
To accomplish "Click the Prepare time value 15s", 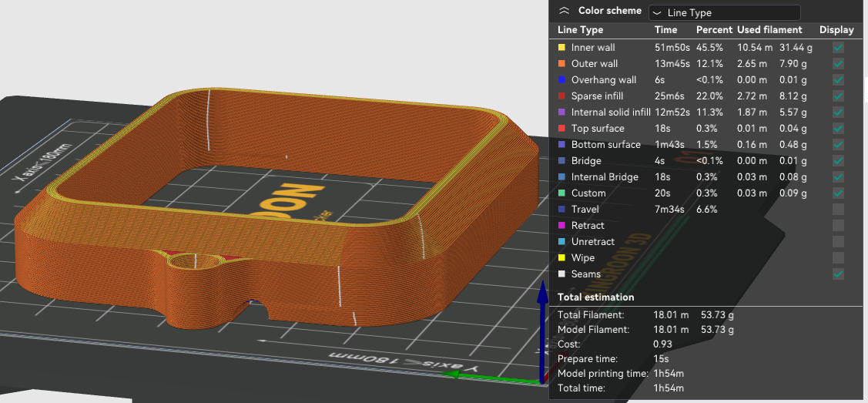I will [661, 359].
